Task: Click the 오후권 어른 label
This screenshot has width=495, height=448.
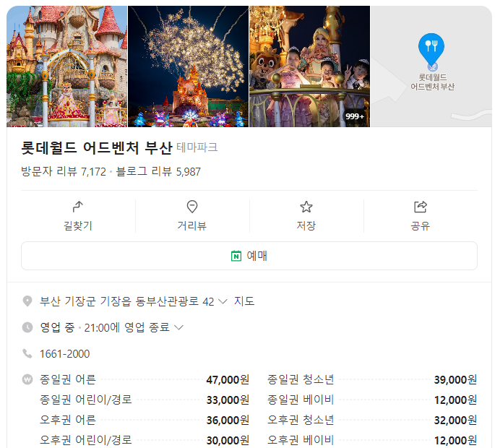Action: click(x=67, y=420)
